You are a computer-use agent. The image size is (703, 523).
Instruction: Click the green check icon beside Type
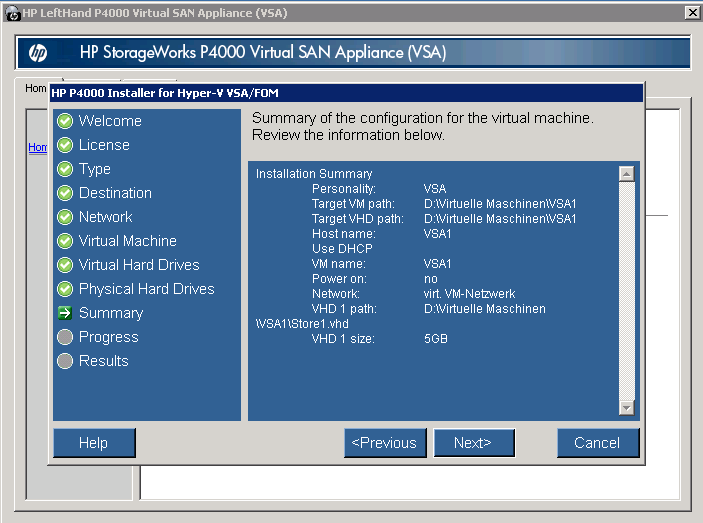click(65, 169)
